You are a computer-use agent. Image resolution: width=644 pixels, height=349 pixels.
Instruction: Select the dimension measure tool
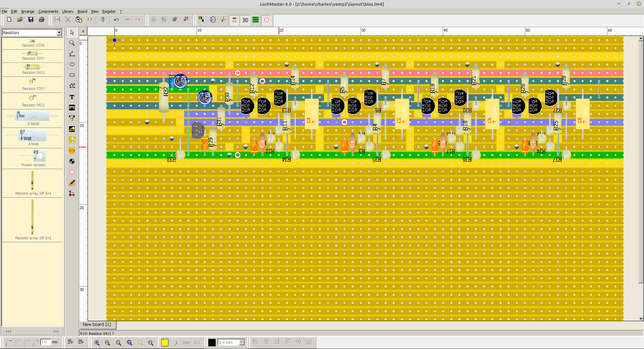coord(72,194)
